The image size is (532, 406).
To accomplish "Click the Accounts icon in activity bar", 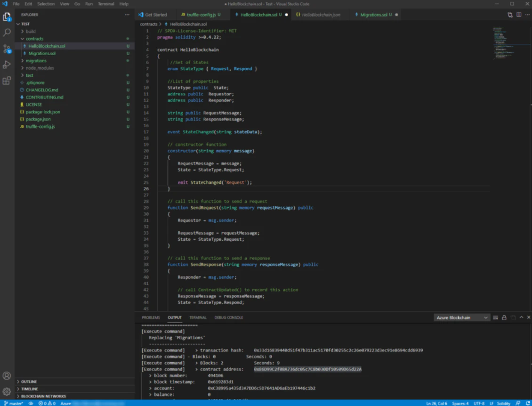I will point(7,376).
